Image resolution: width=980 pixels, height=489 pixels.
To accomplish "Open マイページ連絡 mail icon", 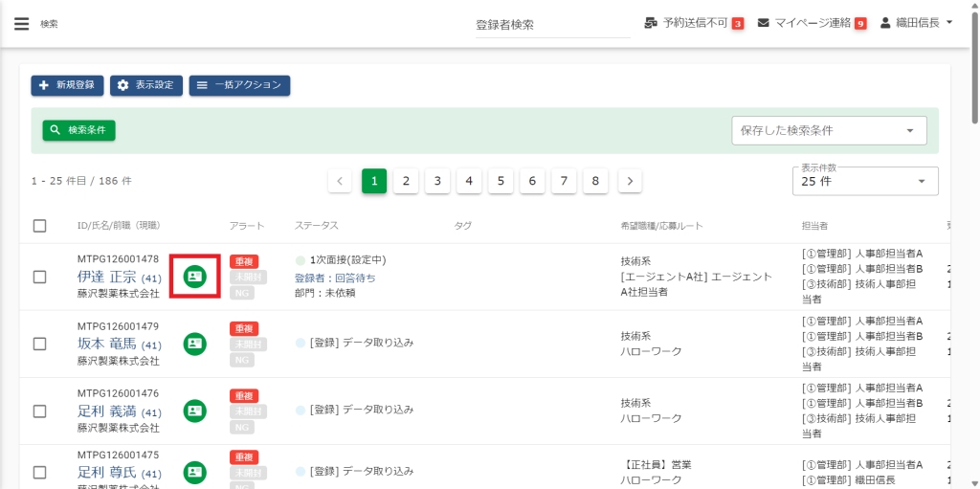I will click(764, 23).
